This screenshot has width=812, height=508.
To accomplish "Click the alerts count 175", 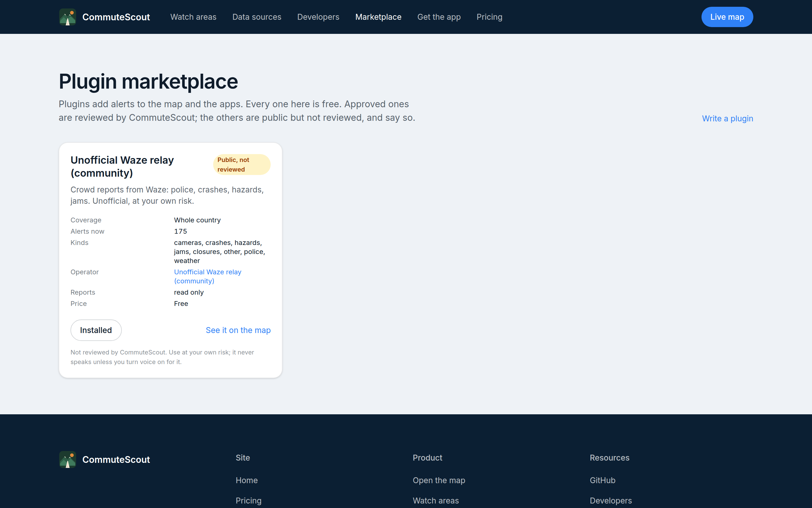I will [x=180, y=231].
